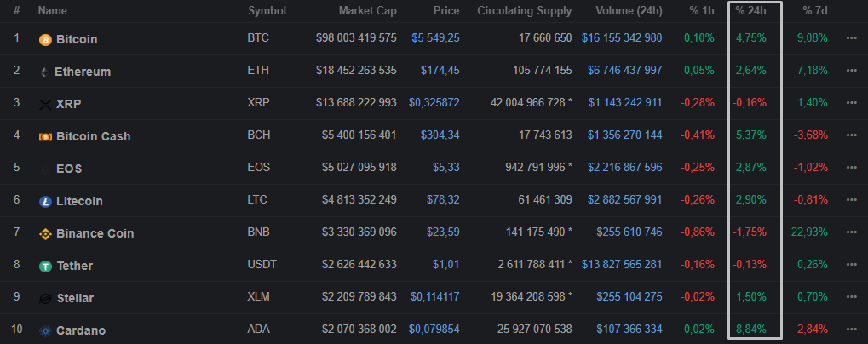Viewport: 868px width, 344px height.
Task: Click the Tether logo icon
Action: point(45,267)
